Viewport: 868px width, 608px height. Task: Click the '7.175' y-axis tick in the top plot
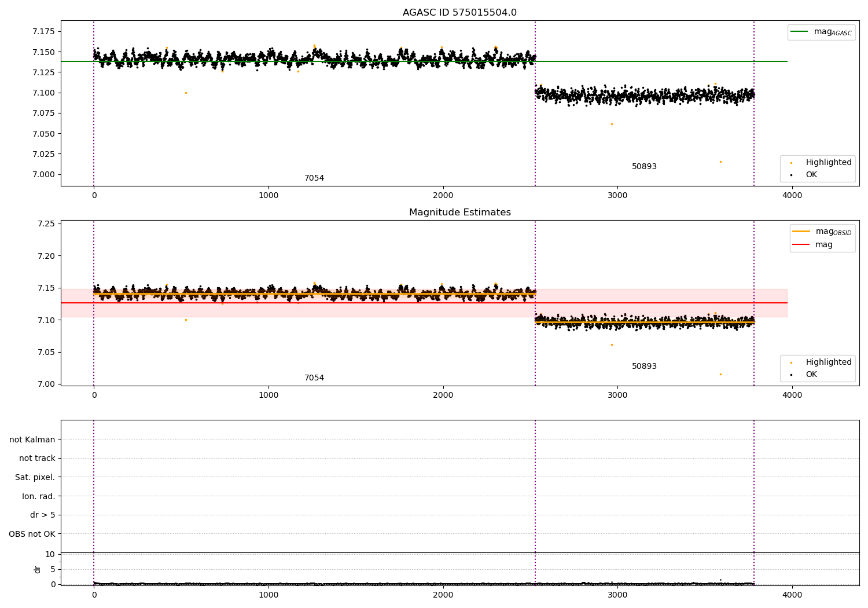(43, 32)
